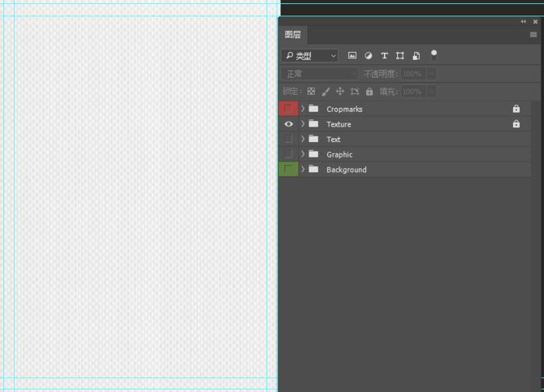Expand the Cropmarks group chevron
This screenshot has height=392, width=544.
pyautogui.click(x=302, y=109)
